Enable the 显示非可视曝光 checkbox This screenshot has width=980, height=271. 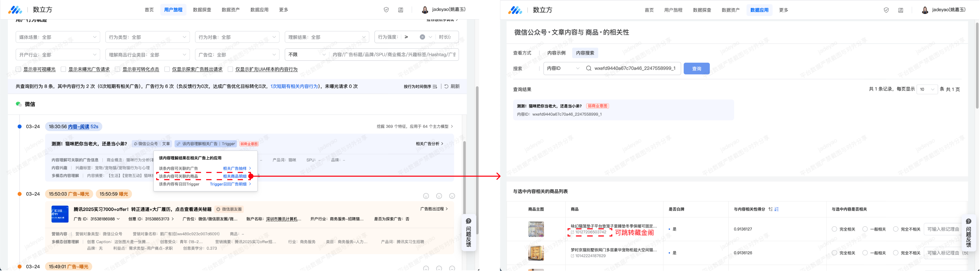tap(18, 69)
